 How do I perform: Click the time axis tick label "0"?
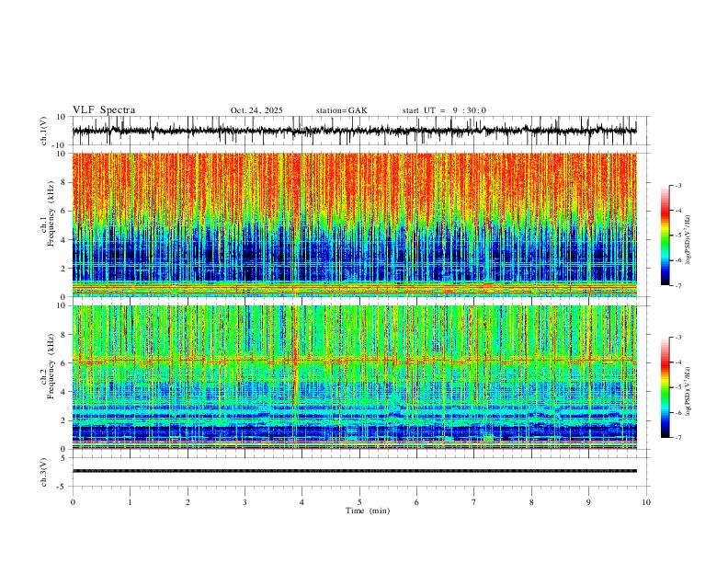[73, 502]
